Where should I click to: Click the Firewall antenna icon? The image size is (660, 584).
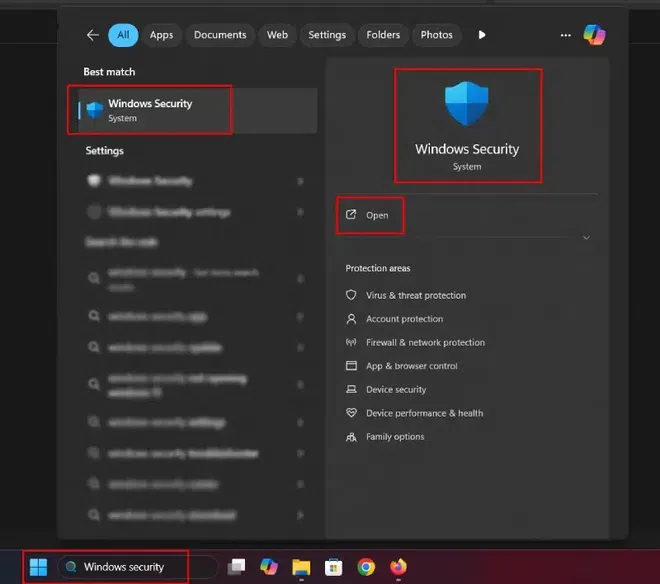pos(351,342)
